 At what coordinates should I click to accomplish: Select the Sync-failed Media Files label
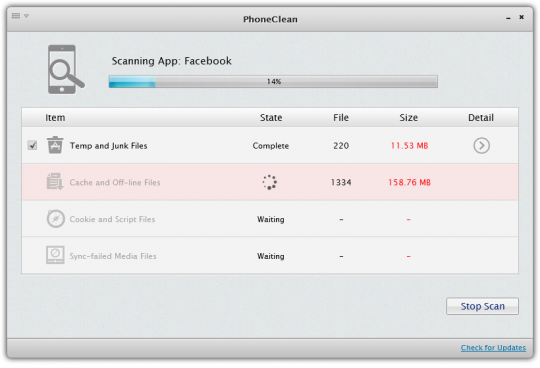pos(113,256)
